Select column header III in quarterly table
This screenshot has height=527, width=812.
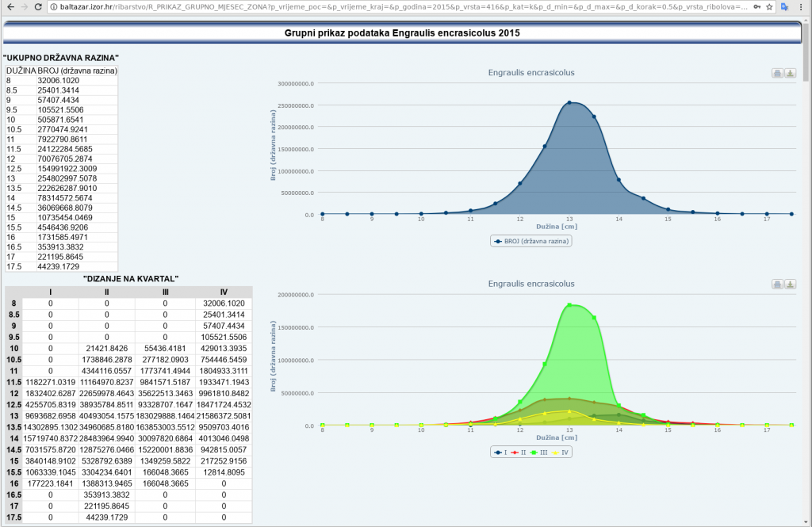click(x=165, y=292)
